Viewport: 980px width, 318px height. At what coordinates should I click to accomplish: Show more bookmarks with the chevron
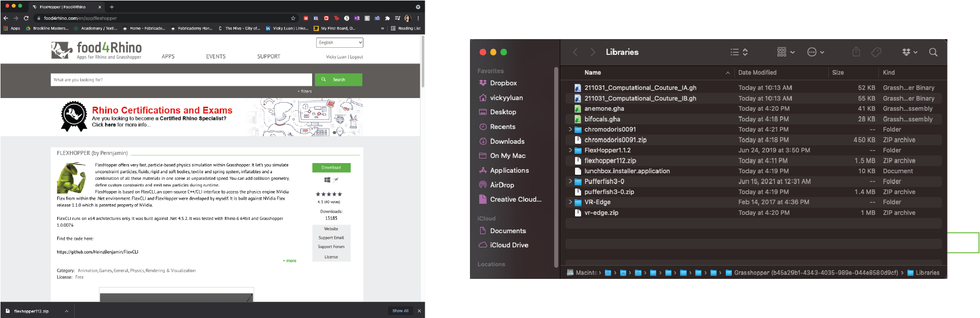point(383,28)
